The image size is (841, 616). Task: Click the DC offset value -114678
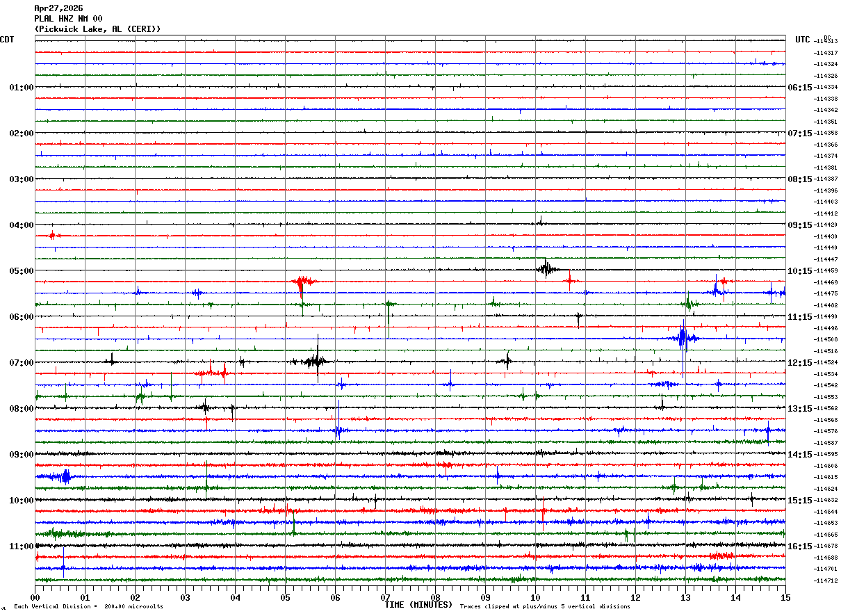pyautogui.click(x=826, y=546)
